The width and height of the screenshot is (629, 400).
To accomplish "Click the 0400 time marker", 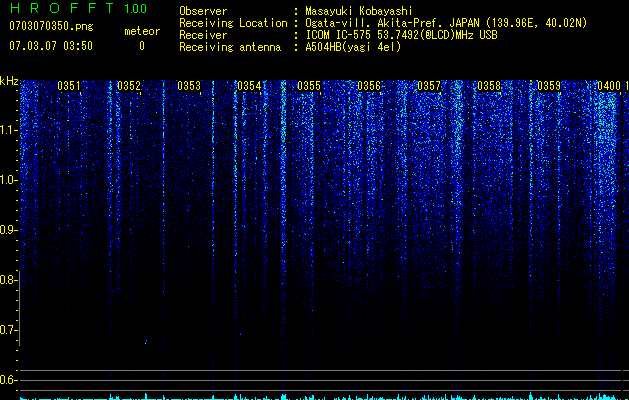I will click(609, 86).
